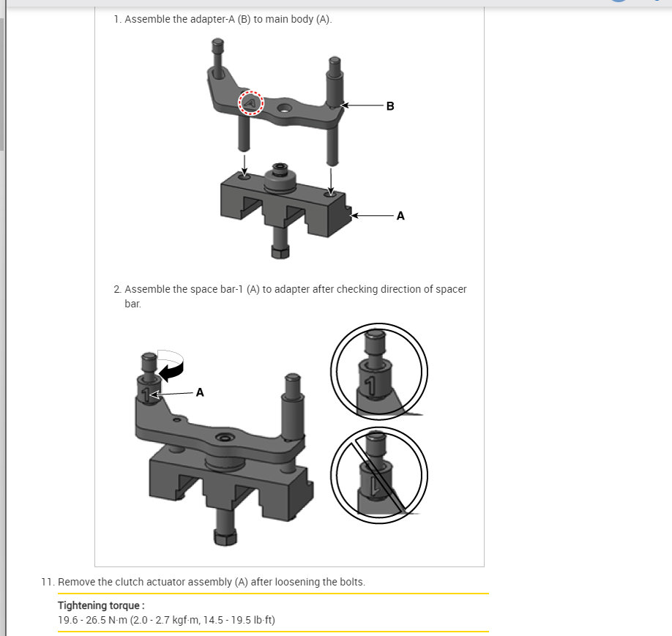Click the left-edge vertical scrollbar thumb
Screen dimensions: 672x636
[x=2, y=84]
